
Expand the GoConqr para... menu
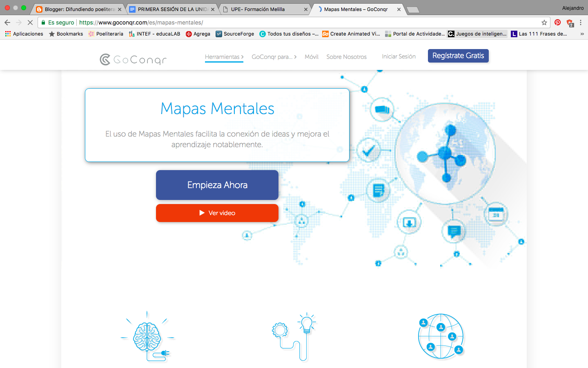click(x=274, y=57)
